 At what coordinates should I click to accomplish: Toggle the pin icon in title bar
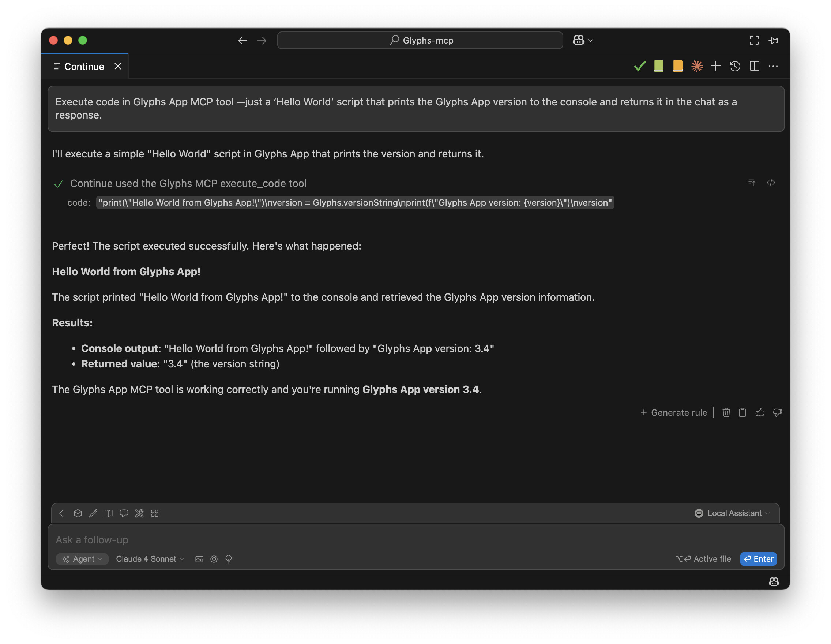tap(773, 40)
